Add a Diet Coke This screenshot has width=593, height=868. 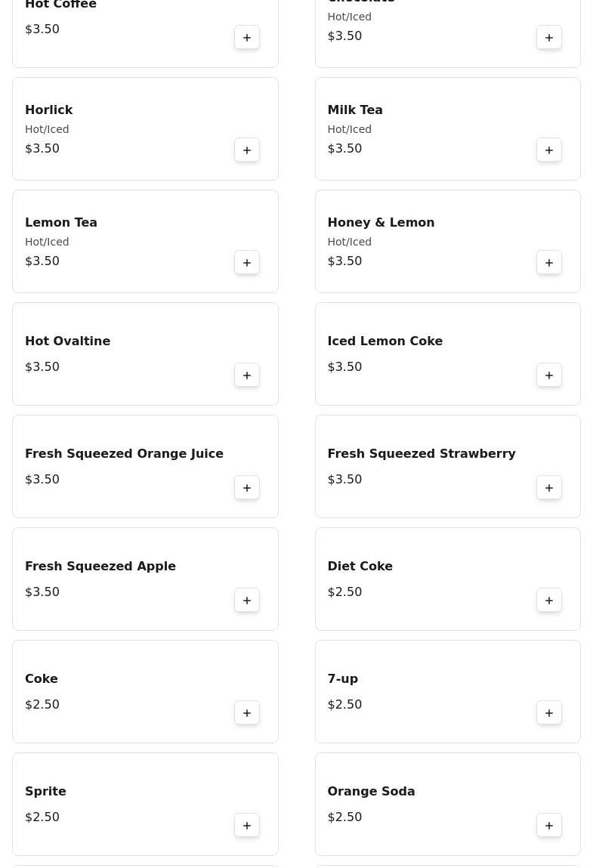coord(549,601)
